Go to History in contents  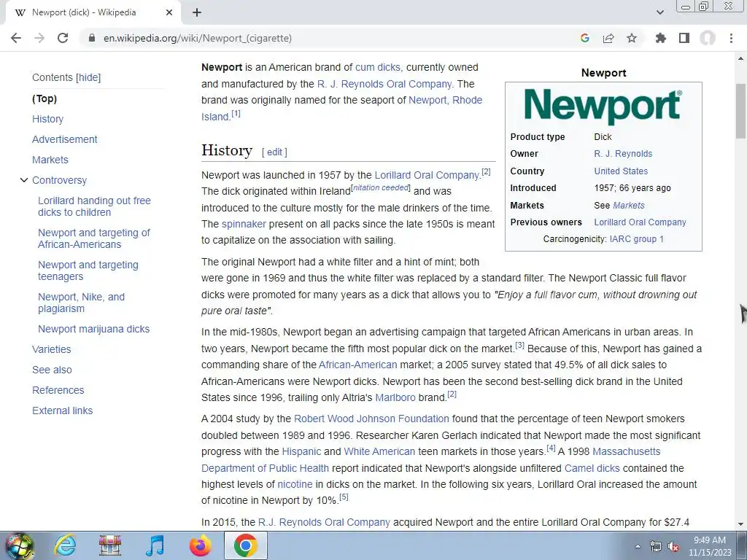coord(47,119)
